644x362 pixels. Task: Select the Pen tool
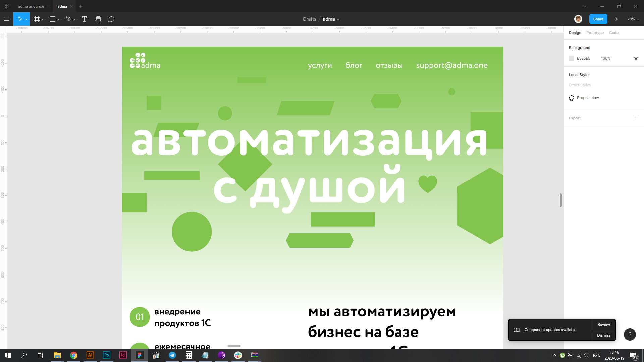pyautogui.click(x=69, y=19)
